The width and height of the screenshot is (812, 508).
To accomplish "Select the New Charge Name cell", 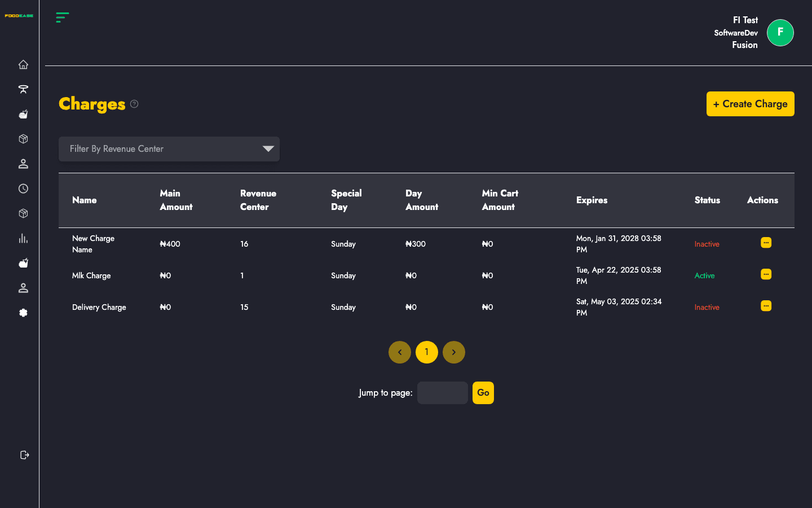I will coord(94,244).
